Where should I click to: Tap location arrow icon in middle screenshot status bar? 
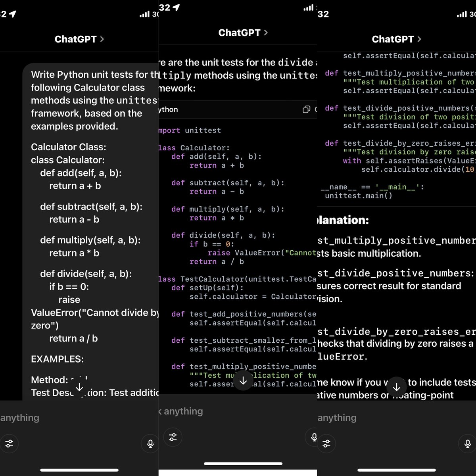176,8
